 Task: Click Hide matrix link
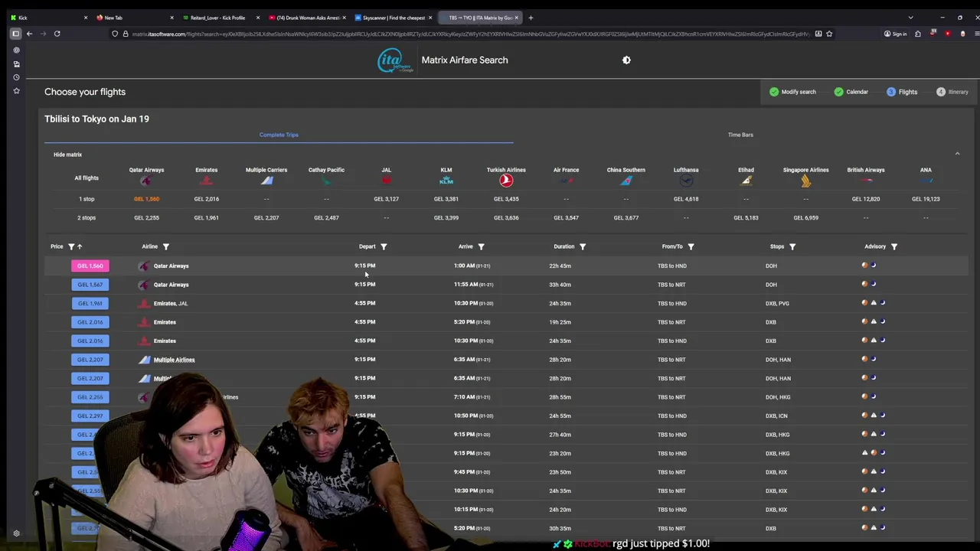[67, 155]
